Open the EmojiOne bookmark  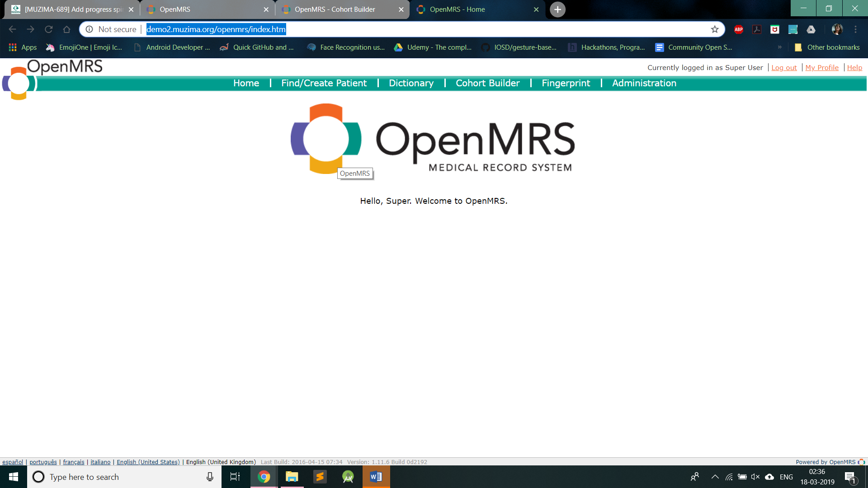[x=84, y=47]
